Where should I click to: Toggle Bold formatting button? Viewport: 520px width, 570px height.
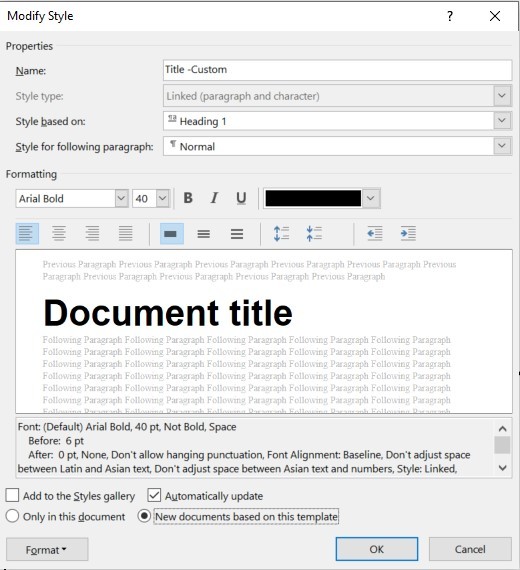[188, 198]
